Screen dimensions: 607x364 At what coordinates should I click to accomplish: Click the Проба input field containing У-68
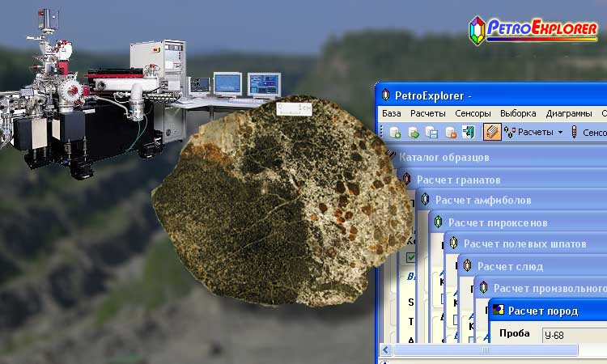(x=575, y=335)
